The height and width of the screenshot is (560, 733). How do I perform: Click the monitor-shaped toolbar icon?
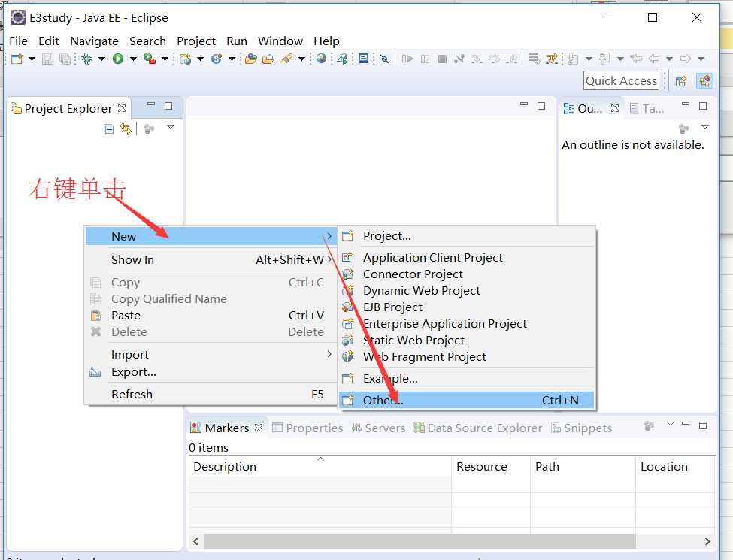(363, 59)
